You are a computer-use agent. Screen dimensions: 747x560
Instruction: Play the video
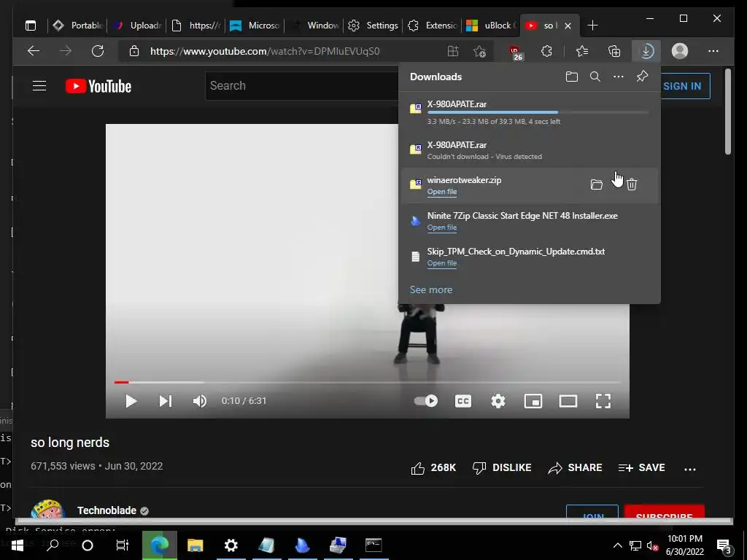(x=131, y=401)
